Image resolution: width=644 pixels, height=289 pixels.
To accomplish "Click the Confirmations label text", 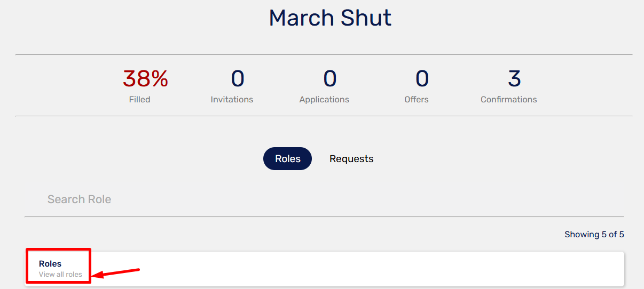I will [x=509, y=99].
